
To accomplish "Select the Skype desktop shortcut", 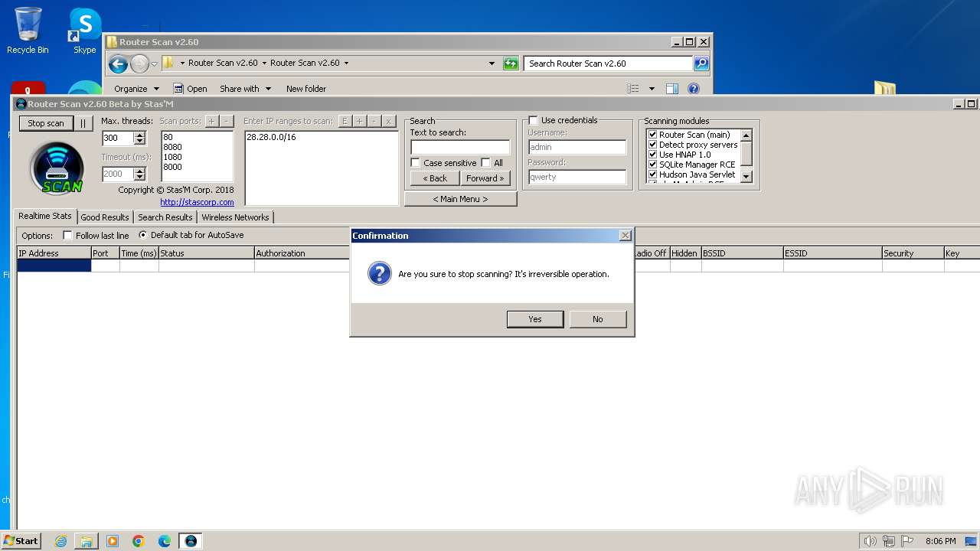I will pyautogui.click(x=84, y=31).
